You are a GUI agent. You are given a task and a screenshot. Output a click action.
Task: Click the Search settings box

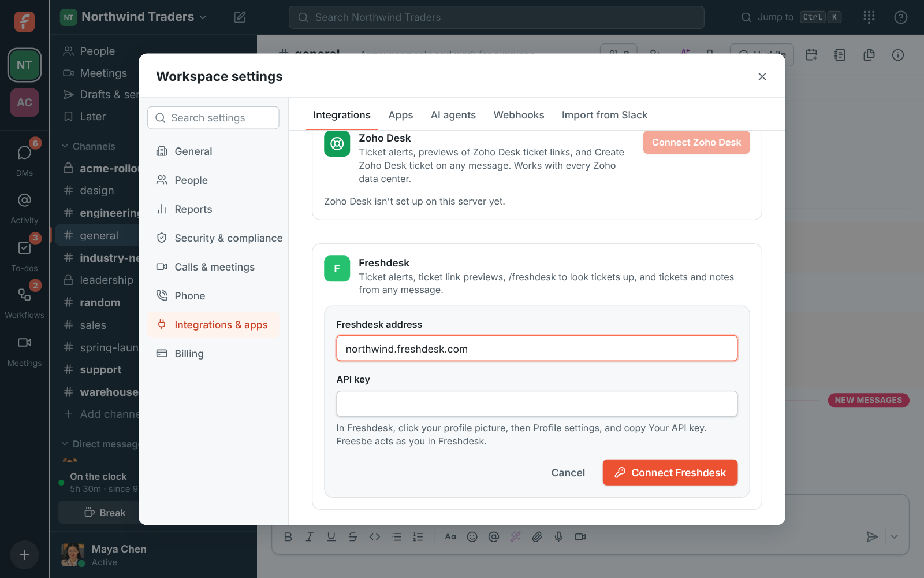213,118
